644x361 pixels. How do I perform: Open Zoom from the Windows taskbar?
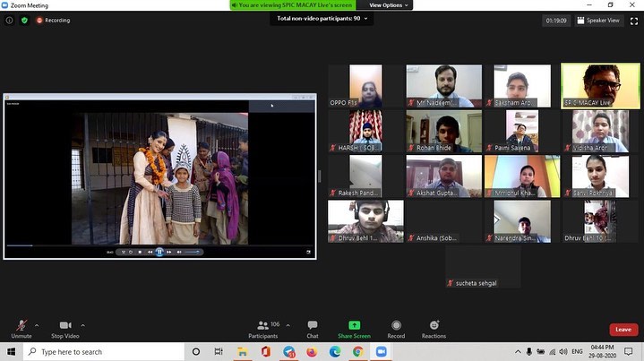380,352
